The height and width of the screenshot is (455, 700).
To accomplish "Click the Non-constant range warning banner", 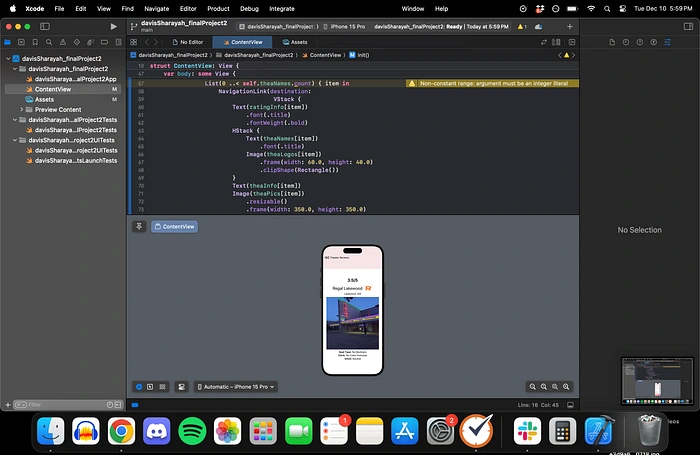I will tap(492, 83).
